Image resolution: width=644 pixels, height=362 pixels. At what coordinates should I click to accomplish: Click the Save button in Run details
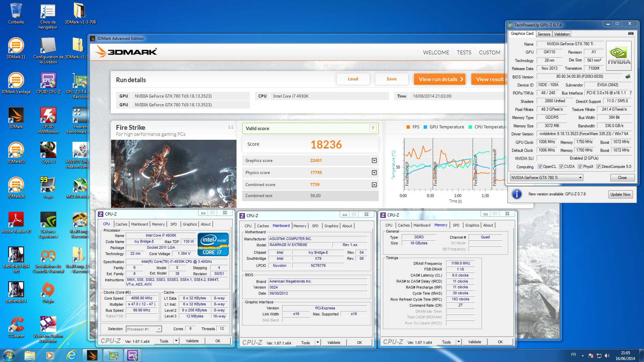(391, 79)
